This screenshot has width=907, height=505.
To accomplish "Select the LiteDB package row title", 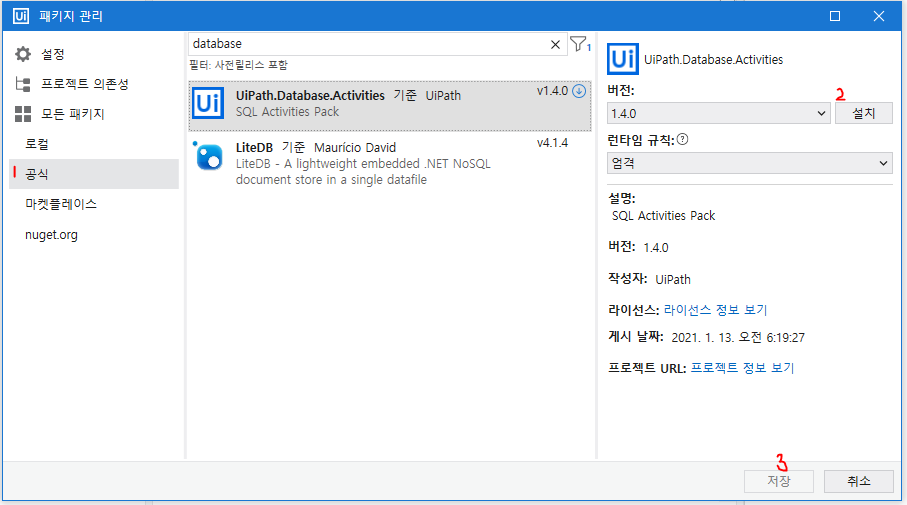I will pyautogui.click(x=254, y=148).
